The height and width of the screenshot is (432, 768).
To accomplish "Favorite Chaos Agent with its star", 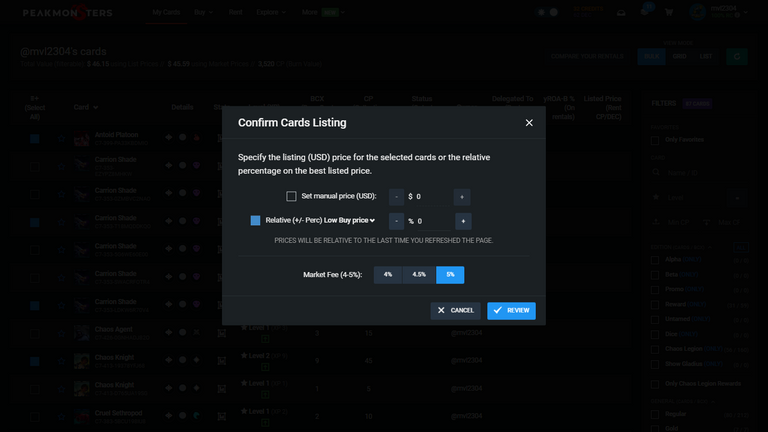I will coord(61,334).
